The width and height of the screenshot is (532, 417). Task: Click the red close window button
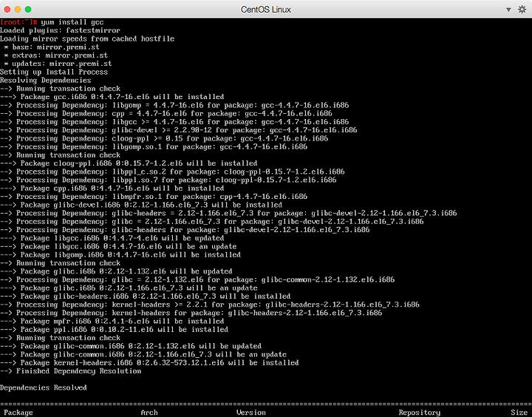point(7,9)
